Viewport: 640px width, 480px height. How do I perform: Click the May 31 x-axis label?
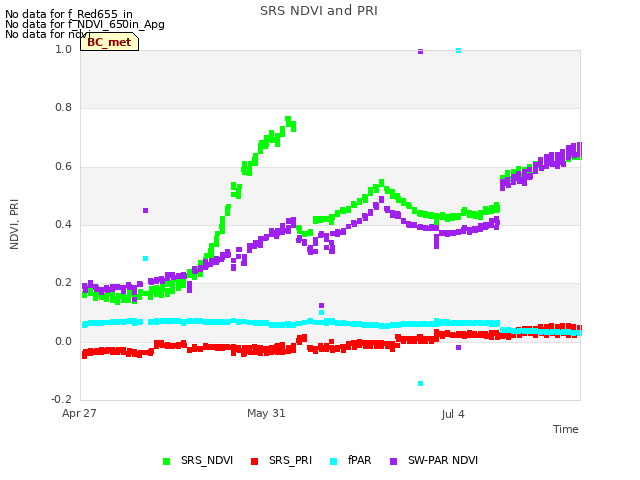266,413
